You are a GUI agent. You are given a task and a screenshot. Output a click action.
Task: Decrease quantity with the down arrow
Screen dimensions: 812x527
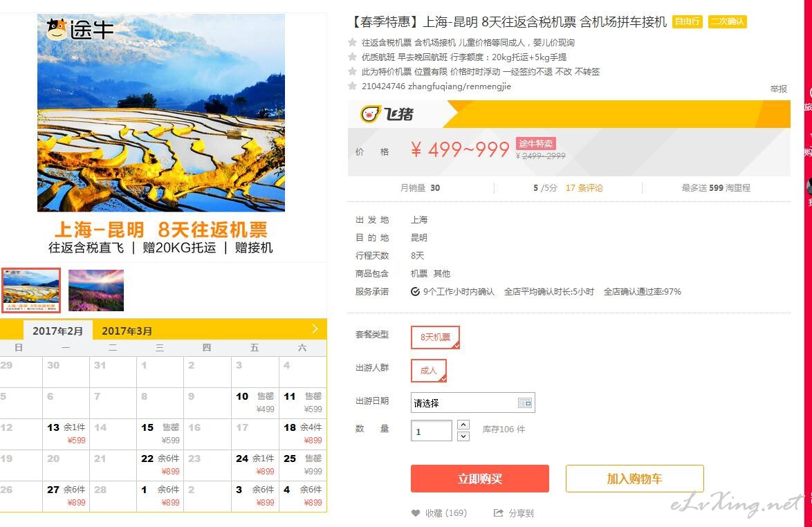tap(463, 436)
